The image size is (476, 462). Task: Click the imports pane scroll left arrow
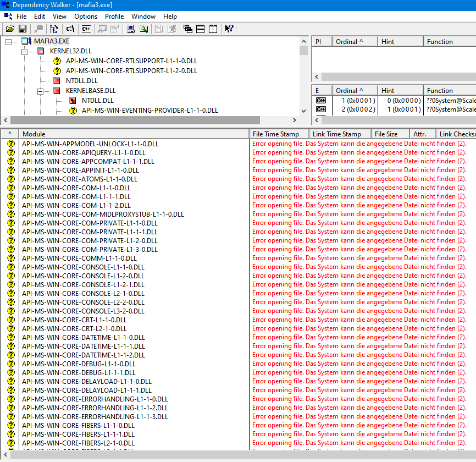317,76
